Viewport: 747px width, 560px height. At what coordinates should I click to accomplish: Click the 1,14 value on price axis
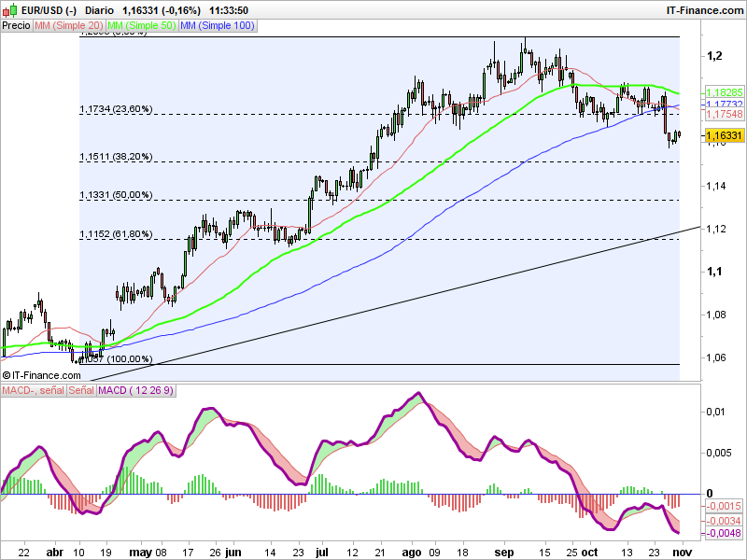[716, 186]
